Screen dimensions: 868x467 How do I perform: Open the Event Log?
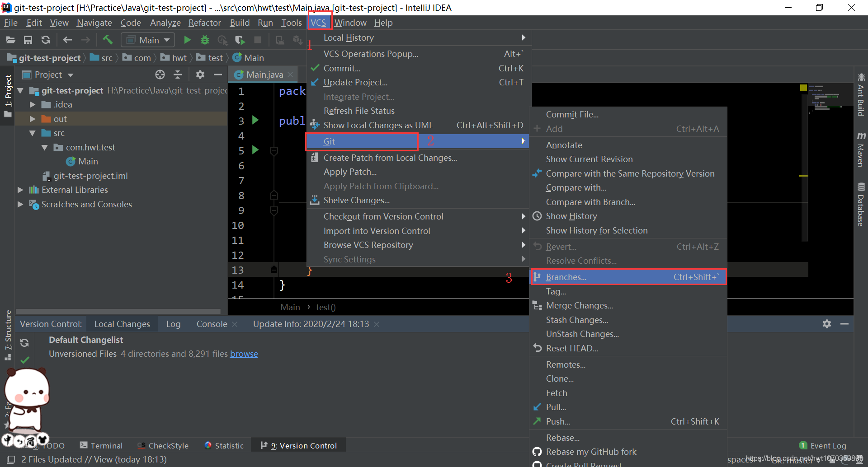coord(823,446)
